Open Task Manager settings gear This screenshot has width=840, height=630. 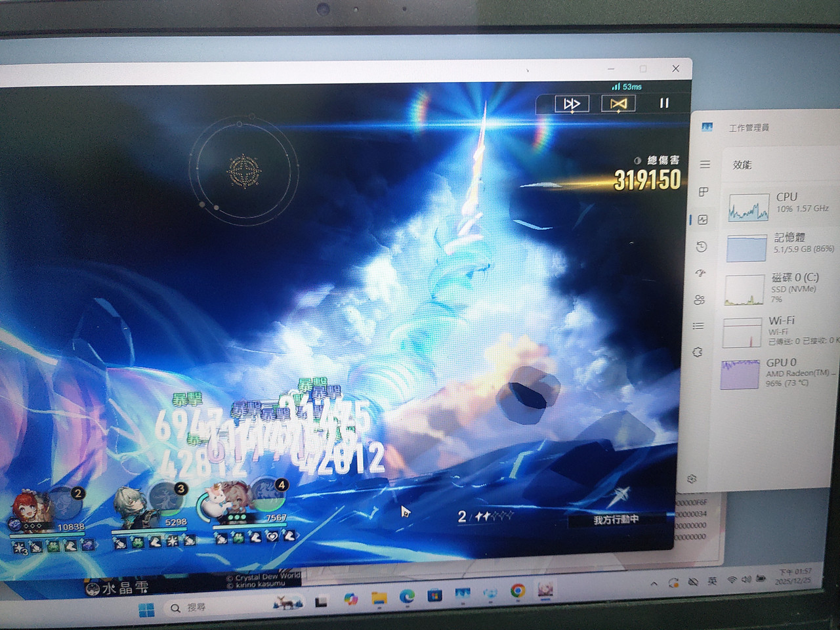[x=691, y=480]
